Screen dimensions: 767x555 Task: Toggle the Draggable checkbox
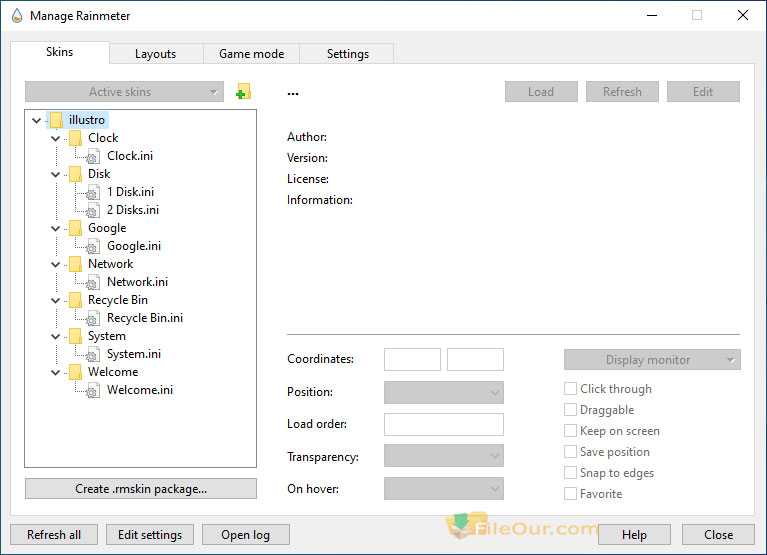[570, 410]
